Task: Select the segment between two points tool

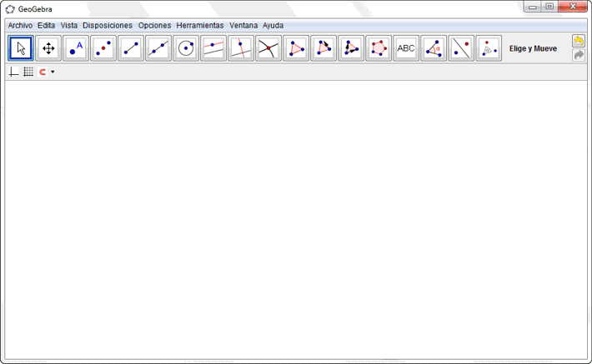Action: [x=131, y=48]
